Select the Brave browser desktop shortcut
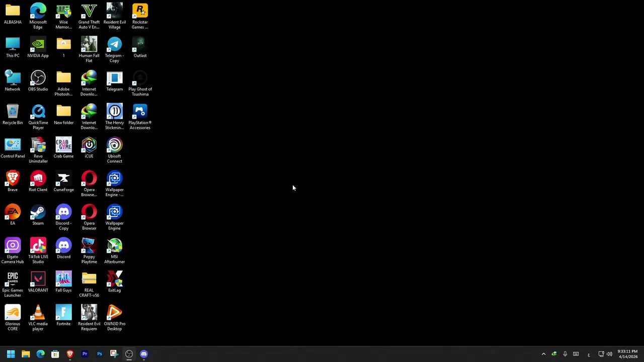 click(x=13, y=182)
